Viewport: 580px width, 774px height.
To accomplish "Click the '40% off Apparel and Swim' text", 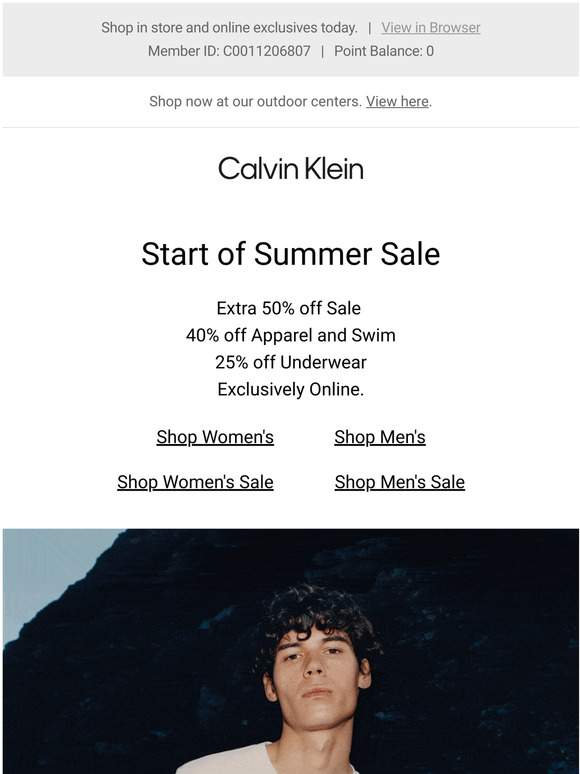I will tap(290, 336).
